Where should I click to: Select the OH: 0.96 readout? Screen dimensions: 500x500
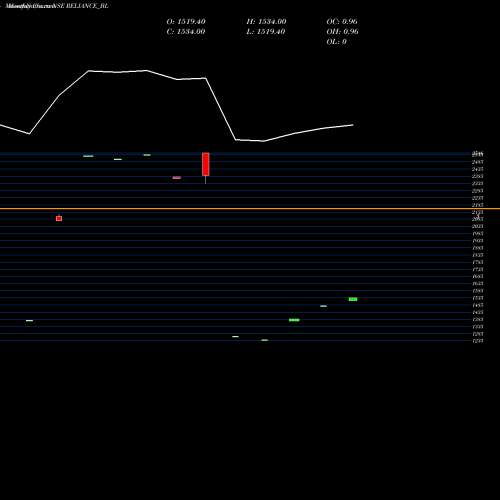(x=342, y=32)
